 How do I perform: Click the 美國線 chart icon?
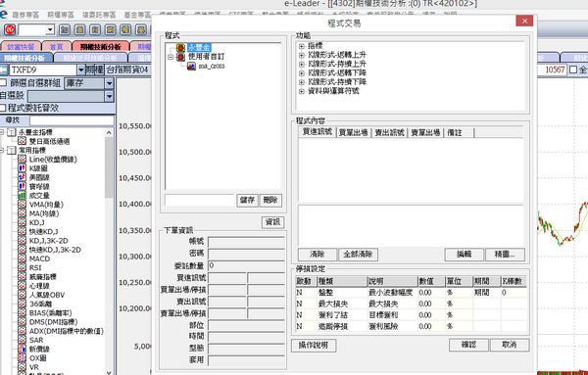[x=23, y=177]
